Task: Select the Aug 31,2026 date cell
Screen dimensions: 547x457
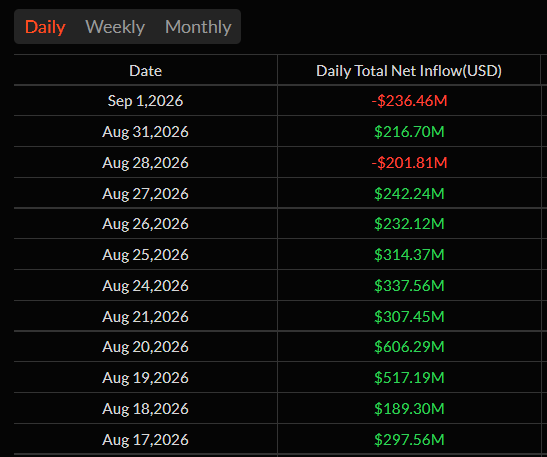Action: (145, 132)
